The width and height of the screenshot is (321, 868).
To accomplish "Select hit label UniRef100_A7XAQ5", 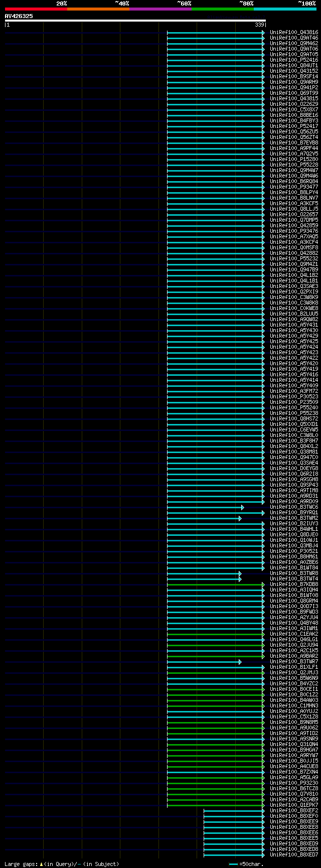I will (x=294, y=236).
